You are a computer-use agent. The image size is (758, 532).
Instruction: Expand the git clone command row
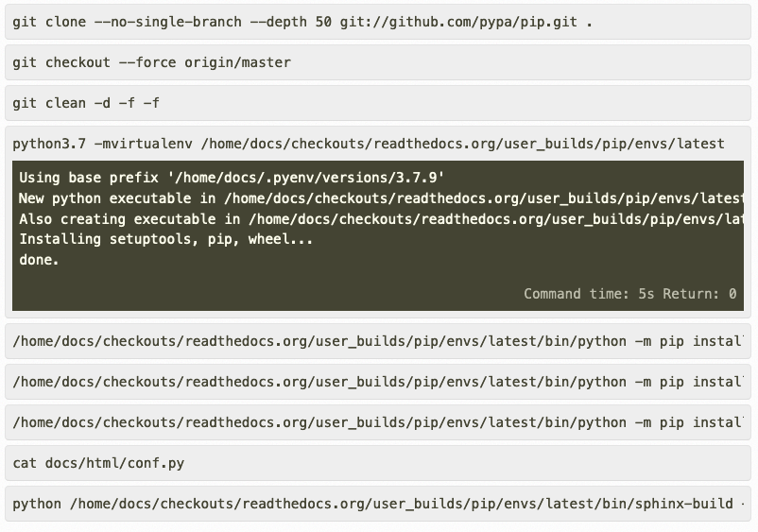click(377, 23)
